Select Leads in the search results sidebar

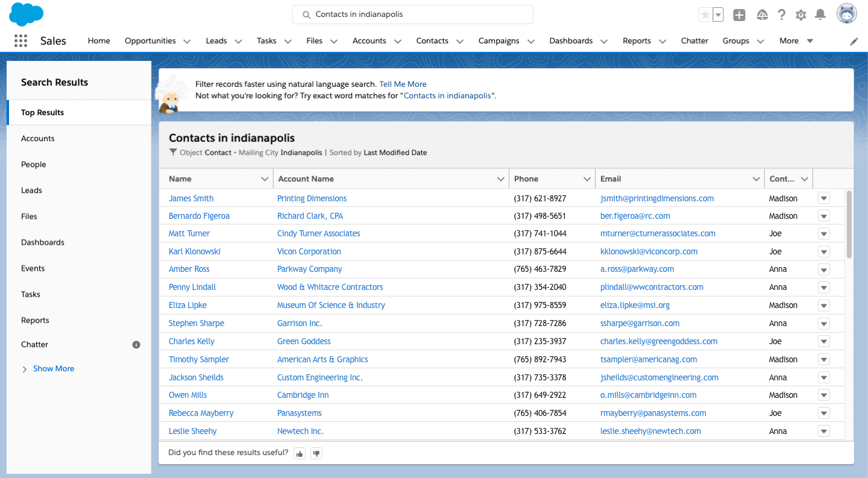[x=31, y=190]
